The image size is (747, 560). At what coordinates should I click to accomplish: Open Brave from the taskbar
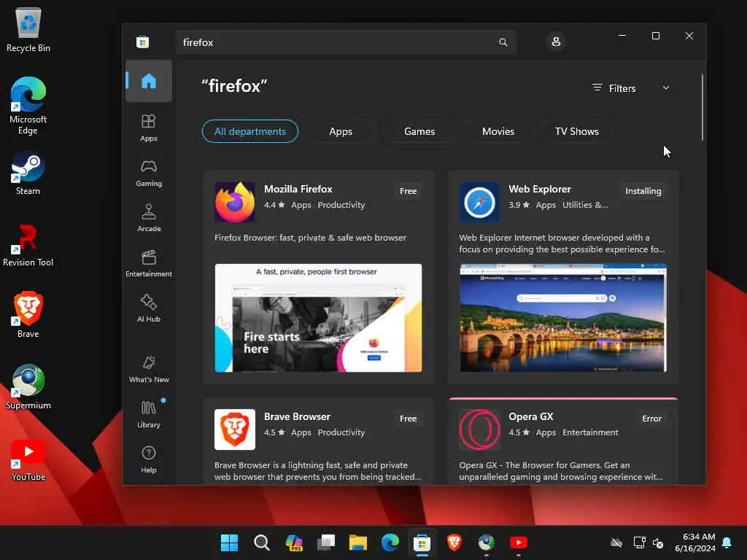(x=454, y=542)
